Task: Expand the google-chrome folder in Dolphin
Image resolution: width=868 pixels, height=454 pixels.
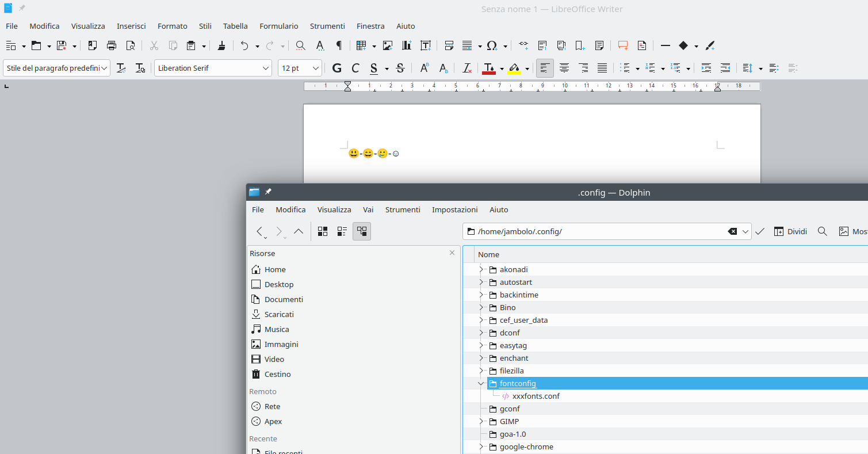Action: (481, 447)
